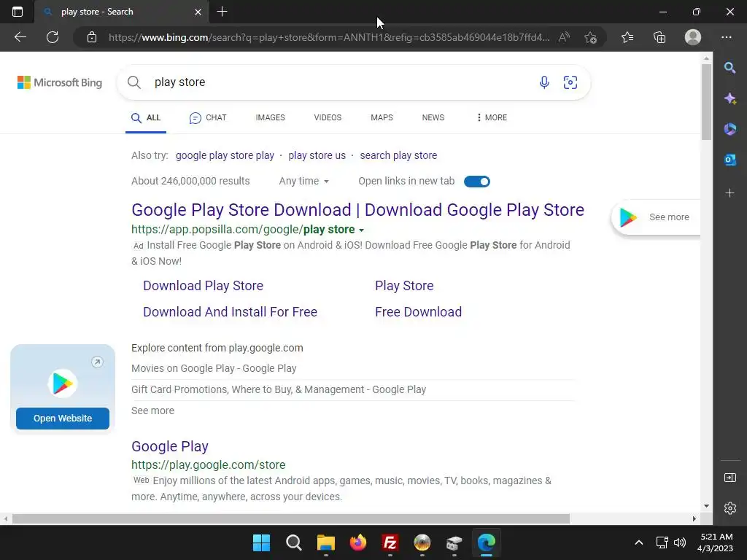Switch to MAPS tab
This screenshot has width=747, height=560.
pyautogui.click(x=382, y=117)
